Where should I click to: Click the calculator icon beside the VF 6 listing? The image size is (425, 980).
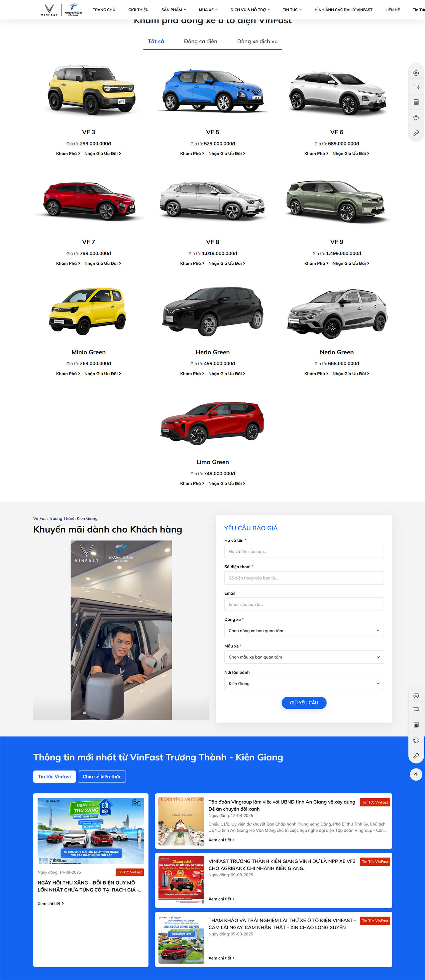coord(416,102)
